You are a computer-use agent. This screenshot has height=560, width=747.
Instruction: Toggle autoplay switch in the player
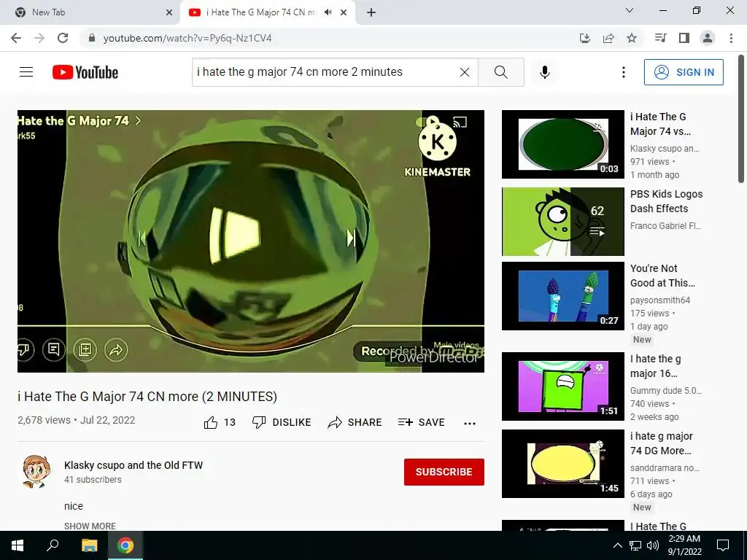(427, 122)
